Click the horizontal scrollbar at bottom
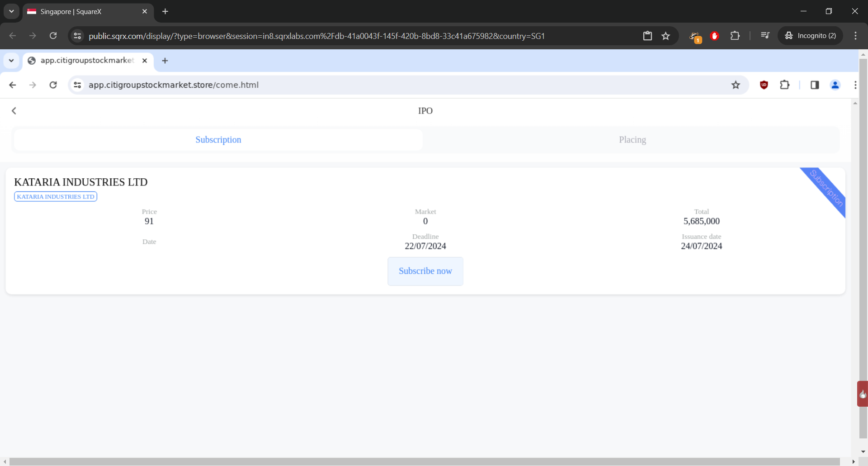The image size is (868, 466). tap(425, 461)
